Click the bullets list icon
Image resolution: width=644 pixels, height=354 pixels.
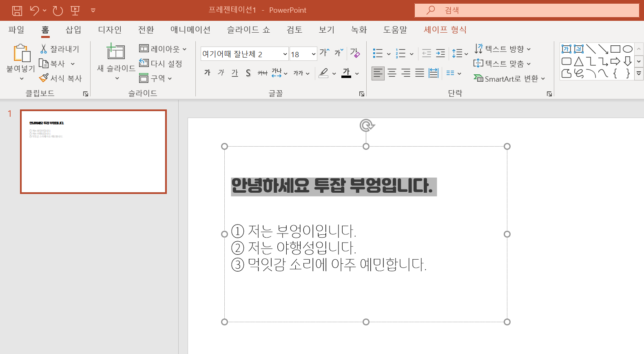click(x=378, y=53)
